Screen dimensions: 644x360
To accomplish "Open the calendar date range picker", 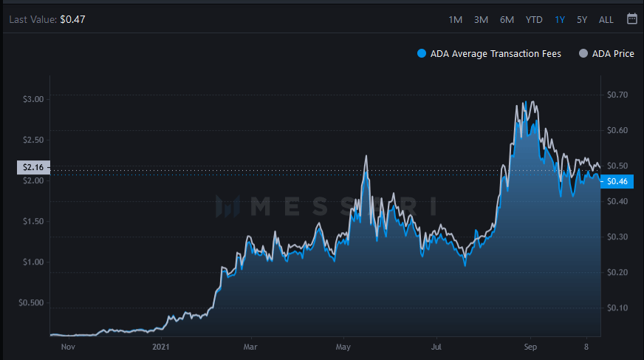I will click(631, 19).
